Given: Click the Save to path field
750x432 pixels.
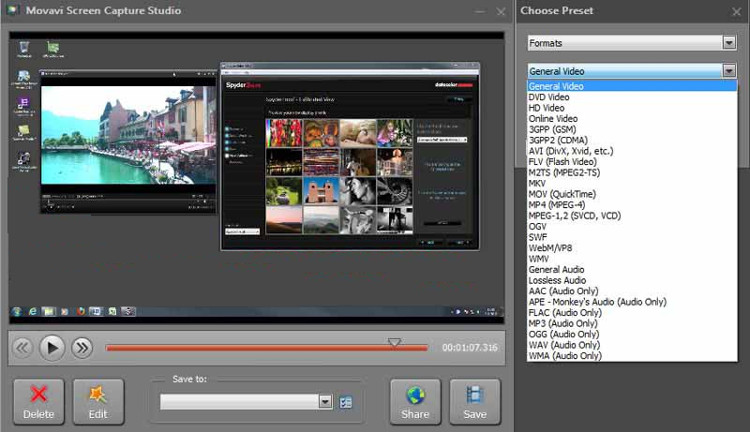Looking at the screenshot, I should 240,401.
